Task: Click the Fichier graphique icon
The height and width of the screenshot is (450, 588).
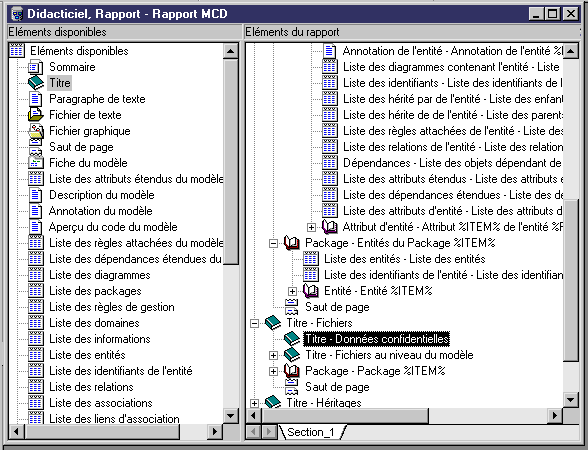Action: [36, 131]
